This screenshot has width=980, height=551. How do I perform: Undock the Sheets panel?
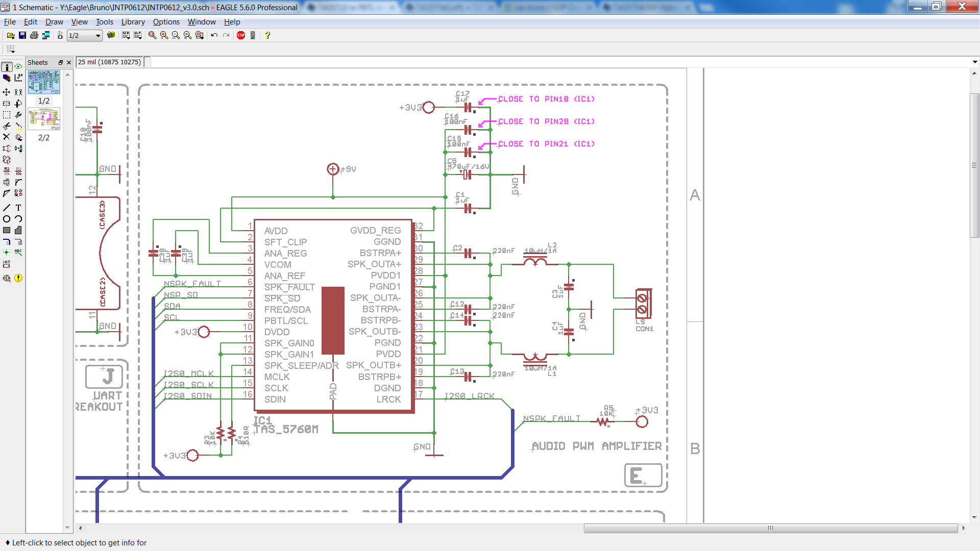tap(60, 62)
